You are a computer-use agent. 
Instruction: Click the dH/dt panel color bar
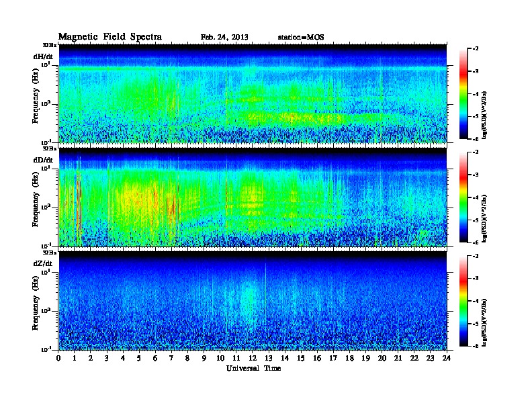(463, 94)
